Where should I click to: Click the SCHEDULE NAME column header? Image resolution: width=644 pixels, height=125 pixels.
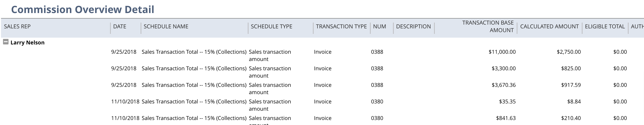(166, 26)
